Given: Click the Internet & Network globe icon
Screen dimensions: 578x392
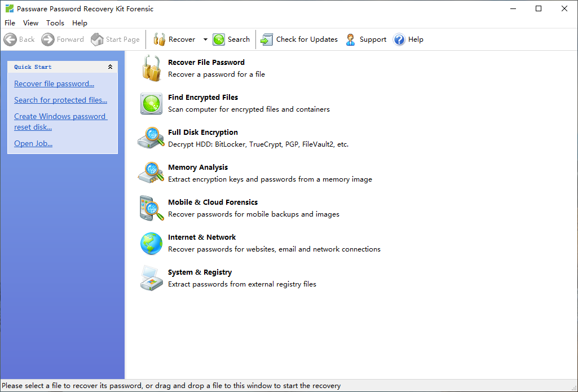Looking at the screenshot, I should tap(151, 244).
